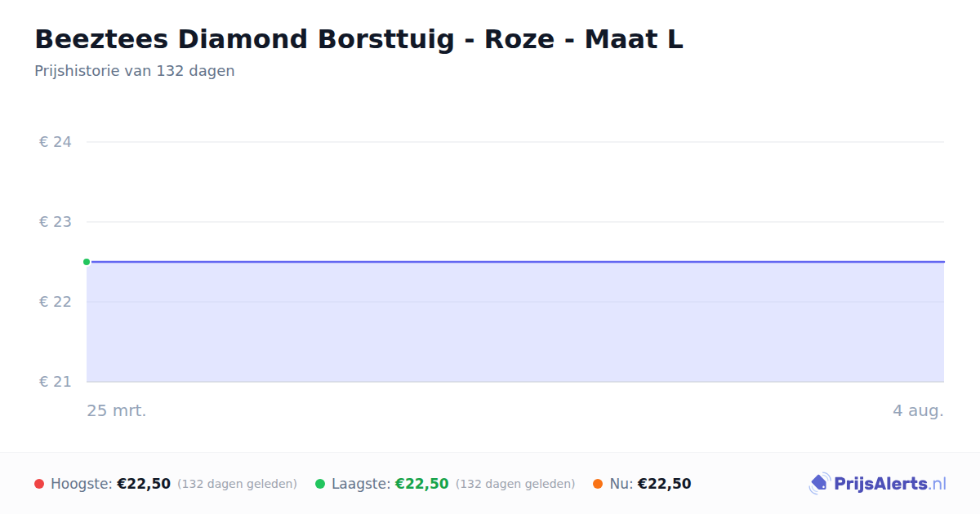Viewport: 980px width, 514px height.
Task: Click the 25 mrt. start date label
Action: point(117,410)
